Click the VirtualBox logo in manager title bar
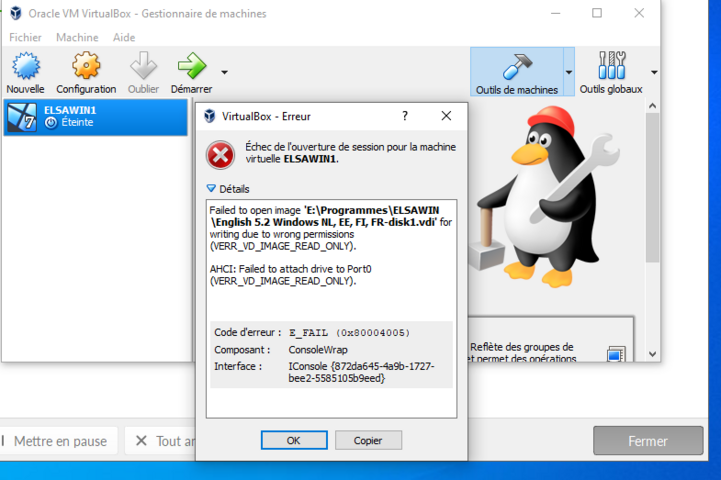This screenshot has width=721, height=480. pos(16,13)
